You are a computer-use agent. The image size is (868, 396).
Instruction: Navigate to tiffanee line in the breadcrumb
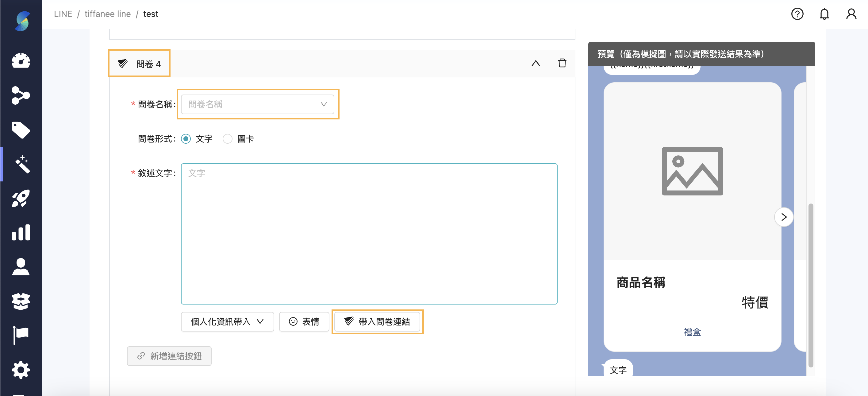pos(107,14)
